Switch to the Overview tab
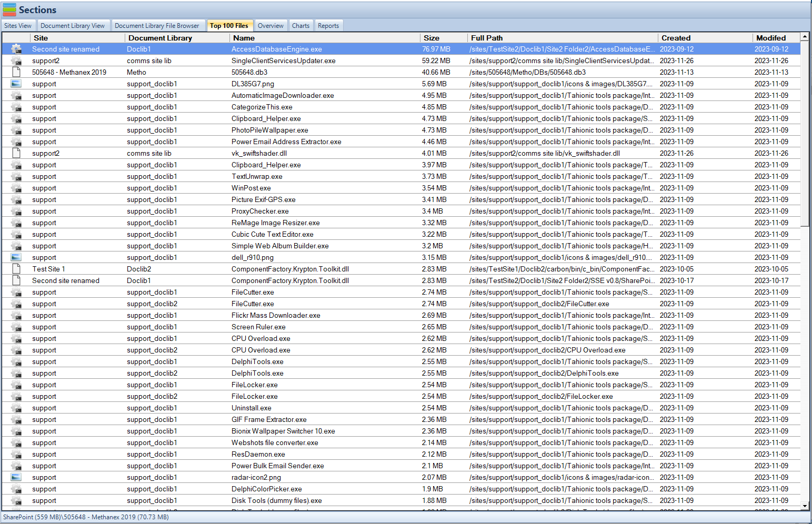This screenshot has width=812, height=524. tap(270, 25)
